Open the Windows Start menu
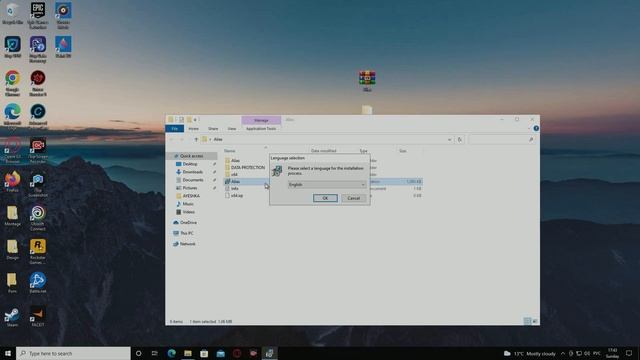 coord(8,353)
